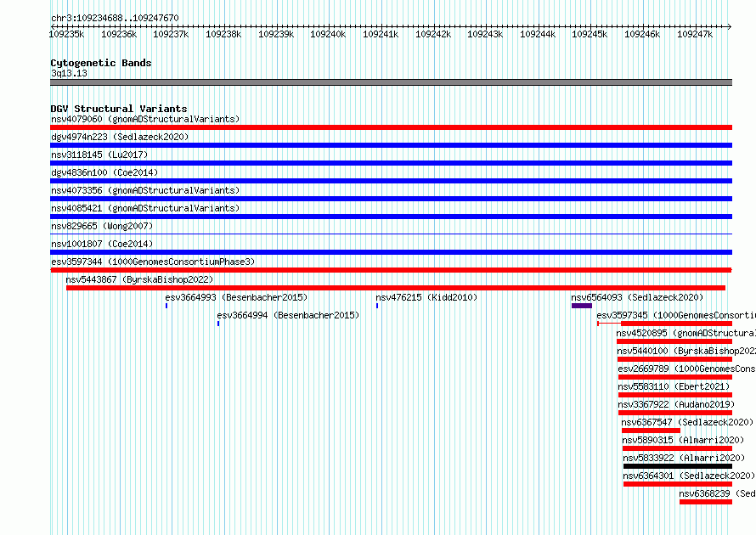
Task: Click the blue bar under nsv1001807
Action: point(391,252)
